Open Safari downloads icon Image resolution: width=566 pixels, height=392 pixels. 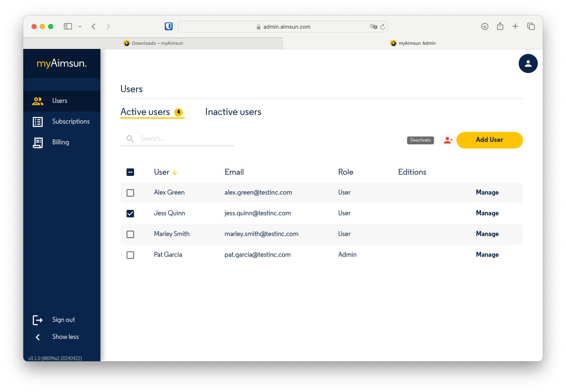pyautogui.click(x=484, y=27)
